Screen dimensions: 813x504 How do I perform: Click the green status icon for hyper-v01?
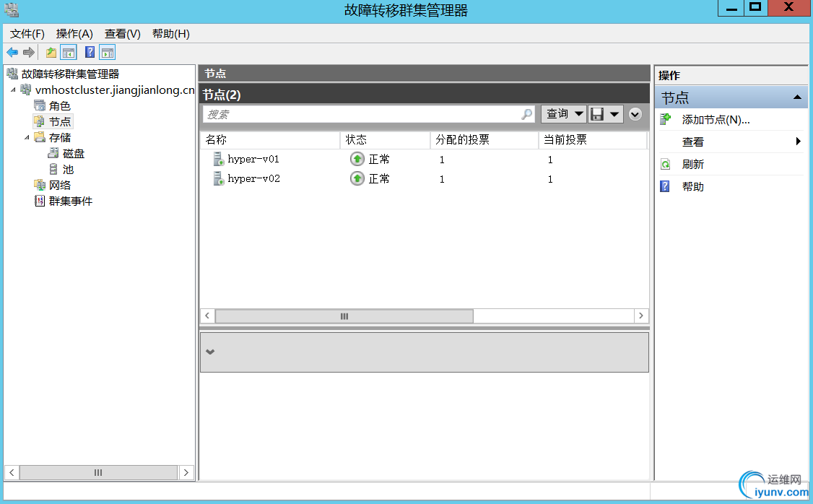click(357, 159)
